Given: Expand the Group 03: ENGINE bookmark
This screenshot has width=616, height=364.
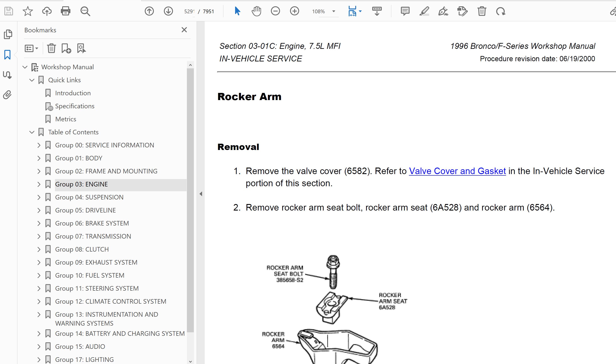Looking at the screenshot, I should pyautogui.click(x=39, y=184).
